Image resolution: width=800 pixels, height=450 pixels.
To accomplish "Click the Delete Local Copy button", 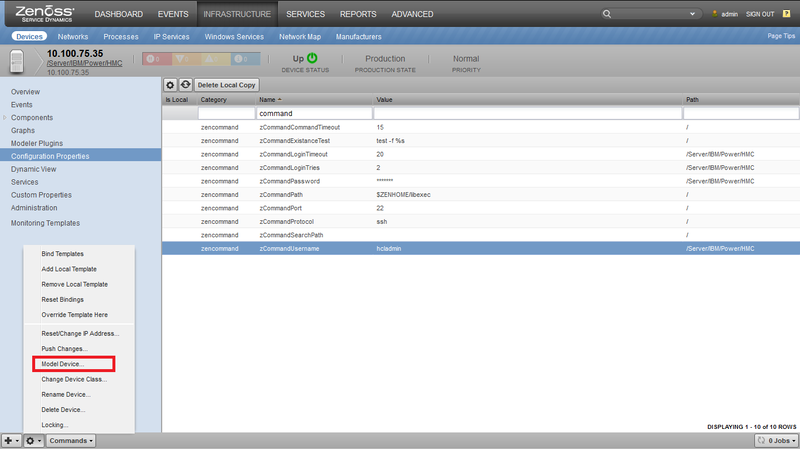I will click(x=227, y=85).
